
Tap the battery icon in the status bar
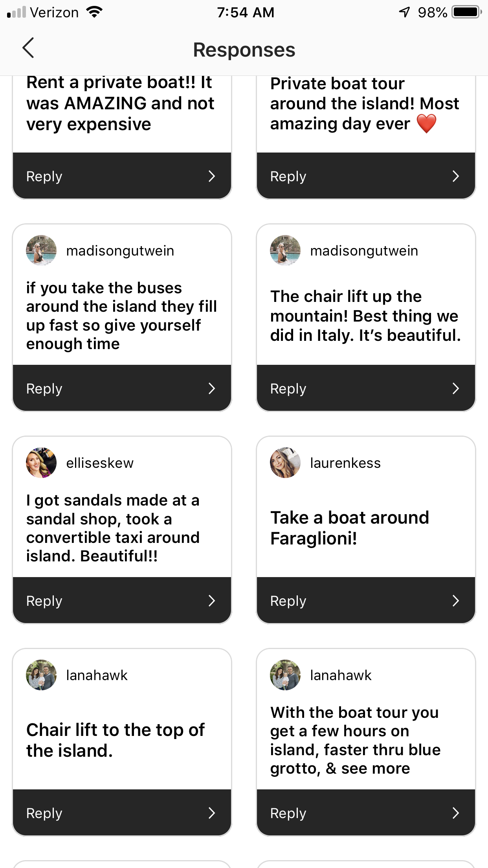click(466, 12)
